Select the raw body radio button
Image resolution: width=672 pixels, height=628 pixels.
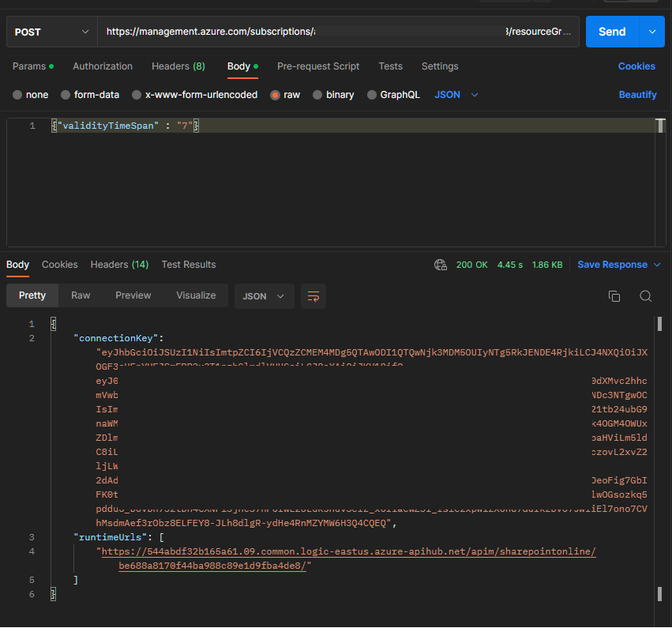coord(276,95)
